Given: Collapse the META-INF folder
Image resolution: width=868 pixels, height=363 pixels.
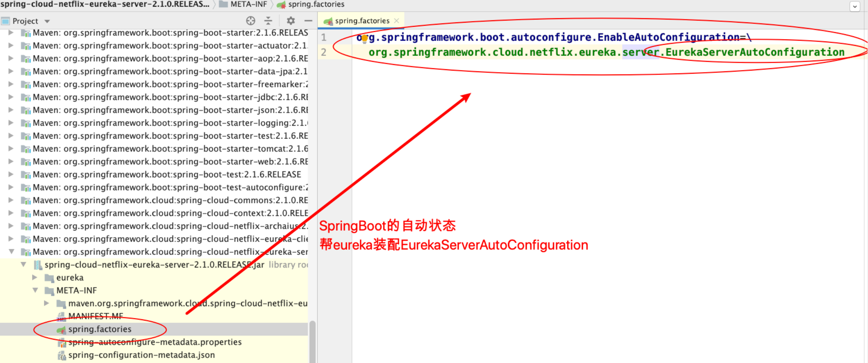Looking at the screenshot, I should 35,290.
